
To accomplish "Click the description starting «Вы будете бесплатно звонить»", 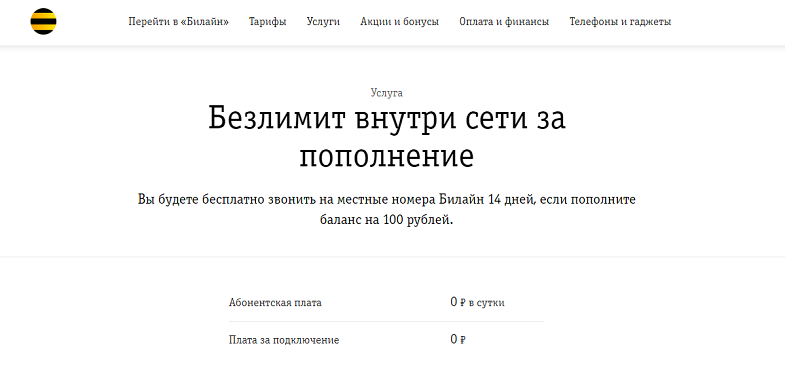I will (x=386, y=209).
